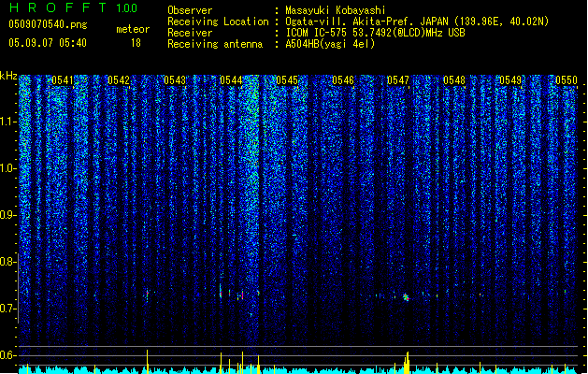Click the HROFFT title text
Image resolution: width=588 pixels, height=374 pixels.
[x=58, y=7]
